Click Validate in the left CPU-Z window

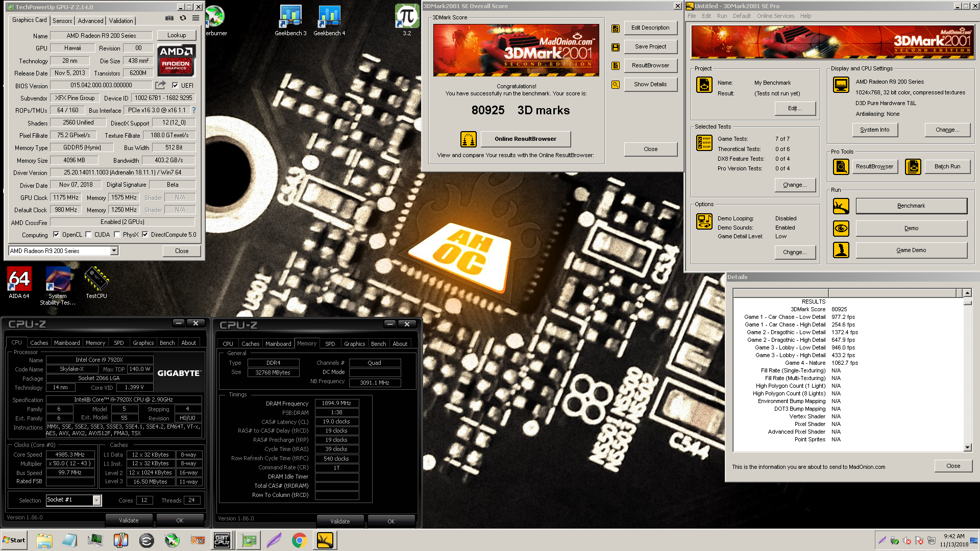pos(129,520)
